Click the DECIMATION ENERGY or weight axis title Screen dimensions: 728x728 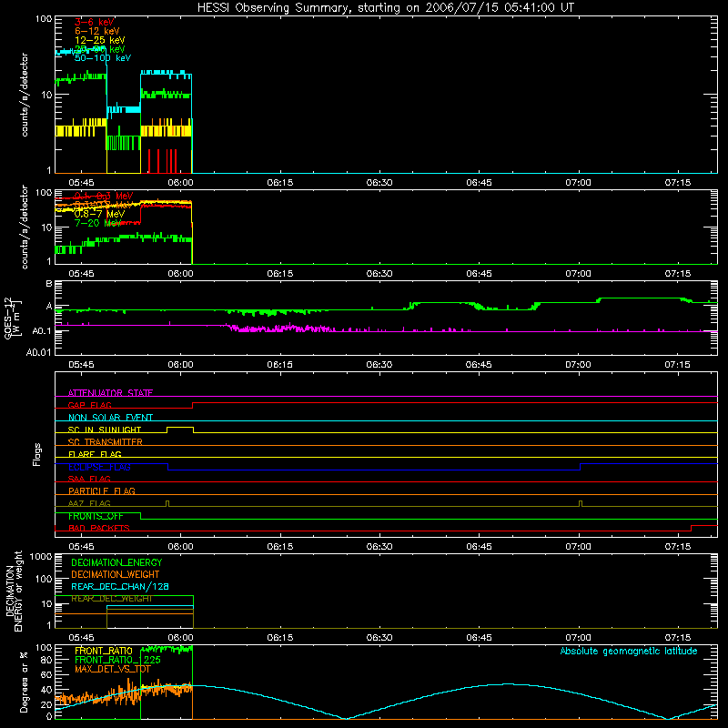click(x=14, y=591)
